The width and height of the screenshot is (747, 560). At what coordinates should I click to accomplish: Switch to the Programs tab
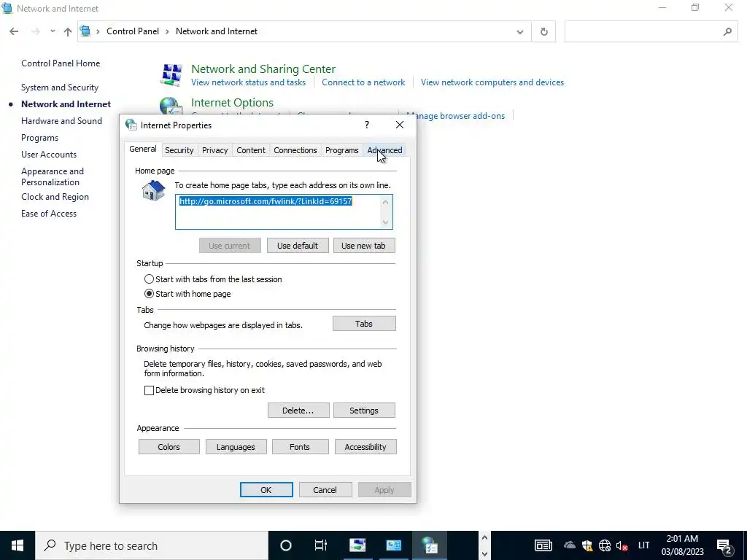tap(341, 150)
